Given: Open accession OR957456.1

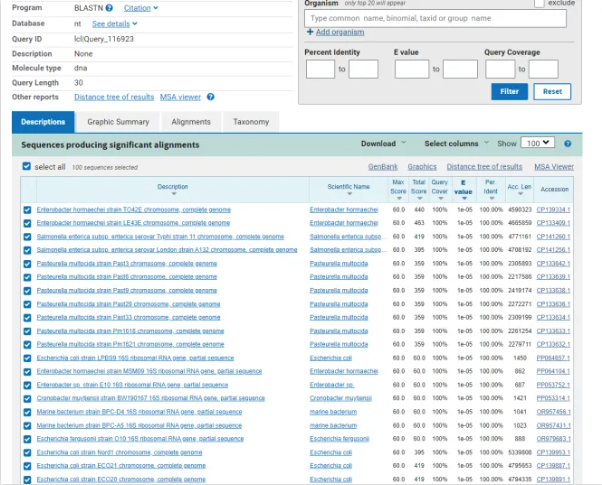Looking at the screenshot, I should coord(553,412).
